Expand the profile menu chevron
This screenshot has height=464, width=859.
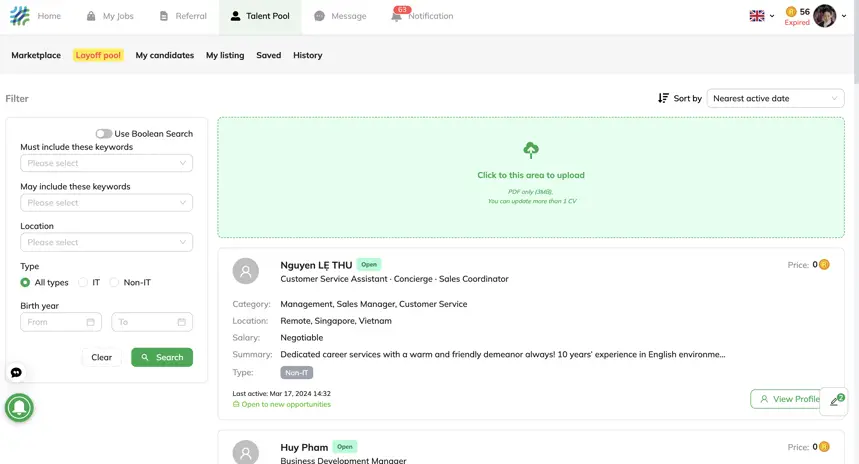pyautogui.click(x=844, y=16)
